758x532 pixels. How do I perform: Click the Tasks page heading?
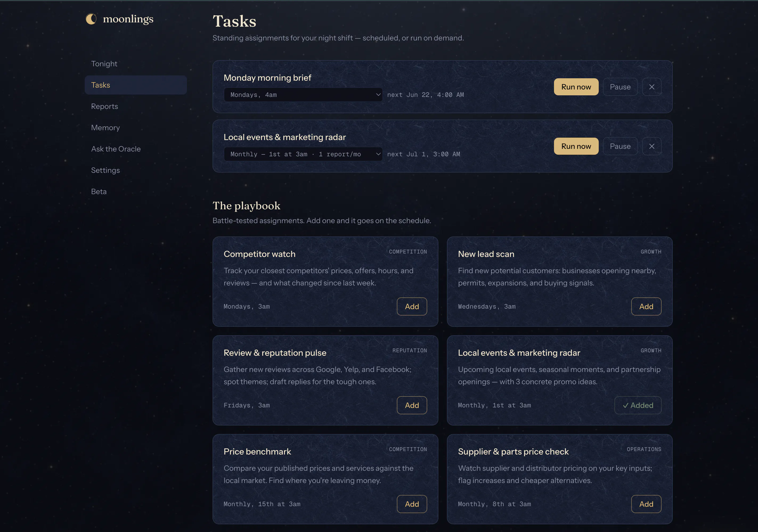pos(234,21)
